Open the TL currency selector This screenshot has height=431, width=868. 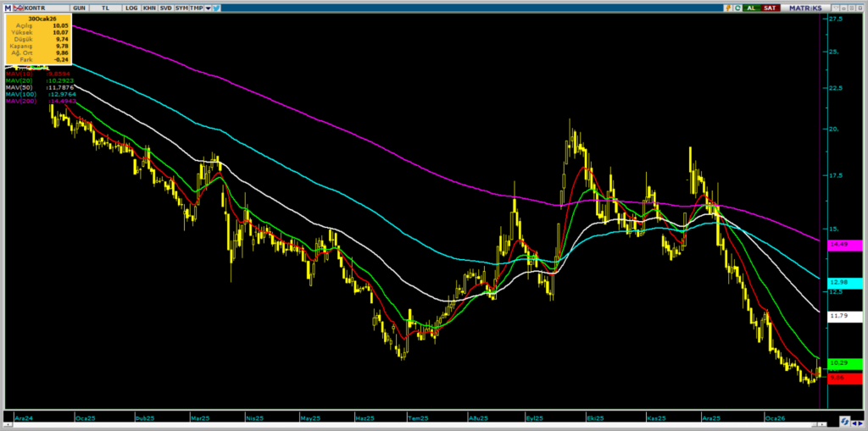[106, 7]
